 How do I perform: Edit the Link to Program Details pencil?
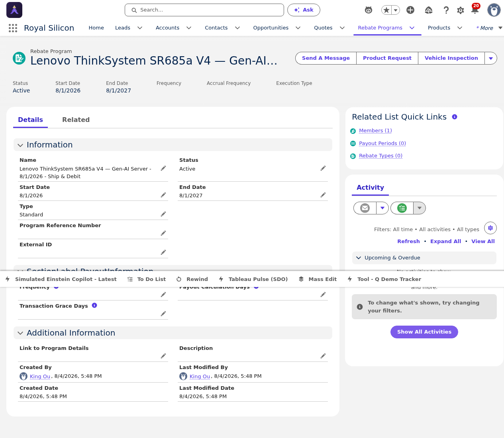163,356
